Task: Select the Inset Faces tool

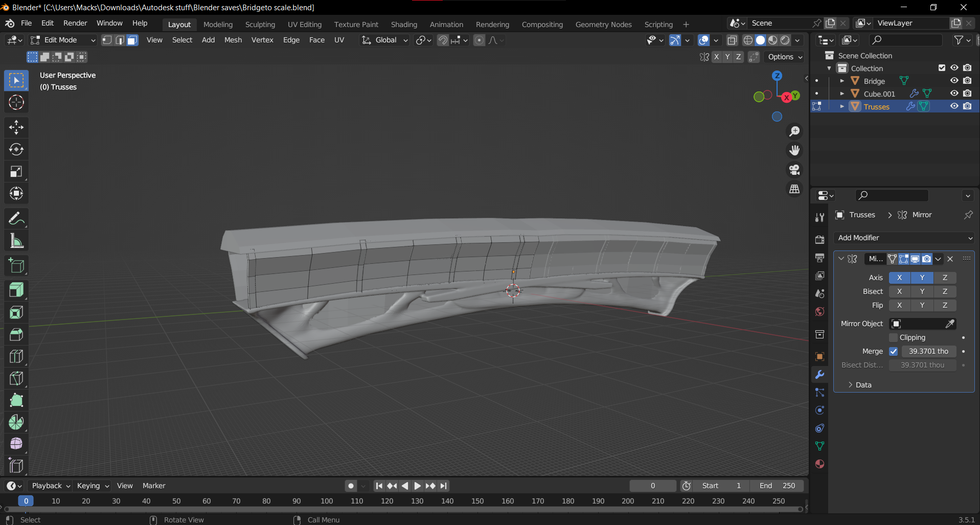Action: pos(16,312)
